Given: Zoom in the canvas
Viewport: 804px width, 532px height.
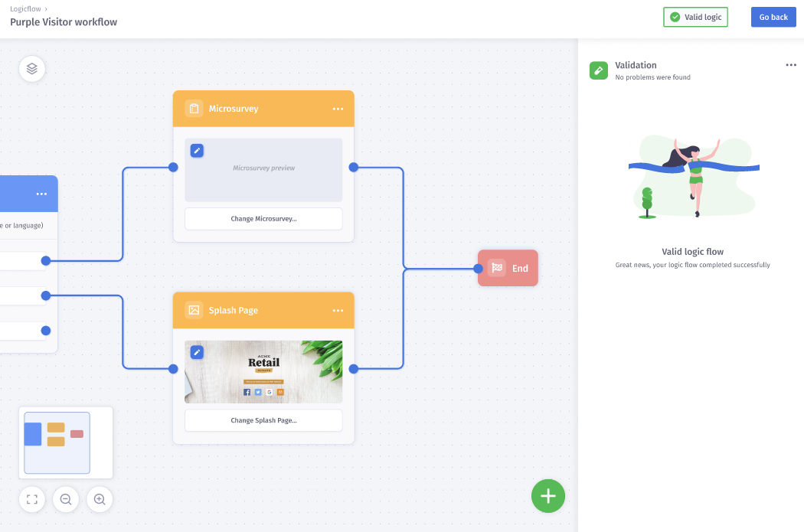Looking at the screenshot, I should tap(100, 500).
